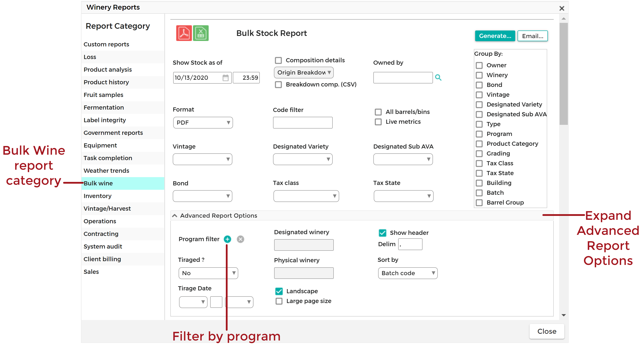Click the Generate... button
The width and height of the screenshot is (644, 349).
click(495, 36)
